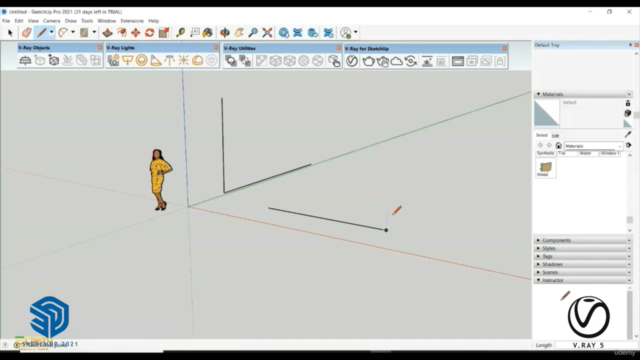The width and height of the screenshot is (640, 360).
Task: Pick the Sample Paint eyedropper
Action: pos(628,134)
